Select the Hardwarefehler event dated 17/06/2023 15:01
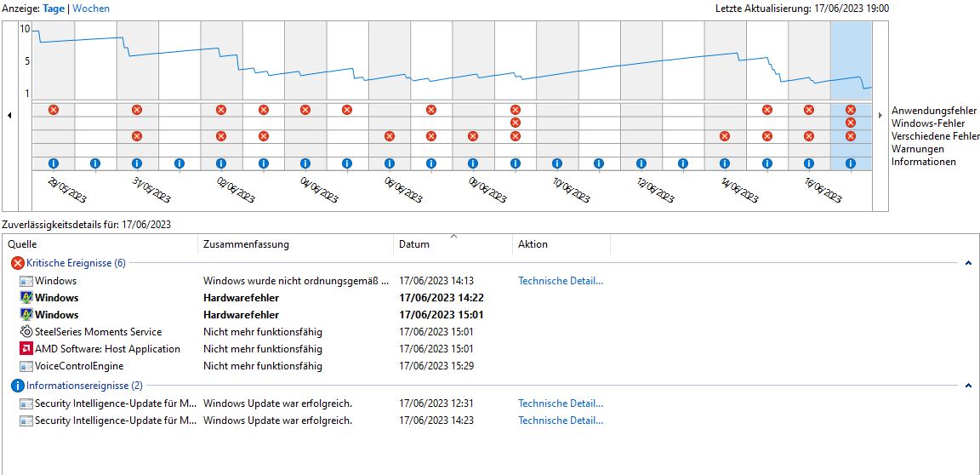The width and height of the screenshot is (980, 475). tap(242, 315)
